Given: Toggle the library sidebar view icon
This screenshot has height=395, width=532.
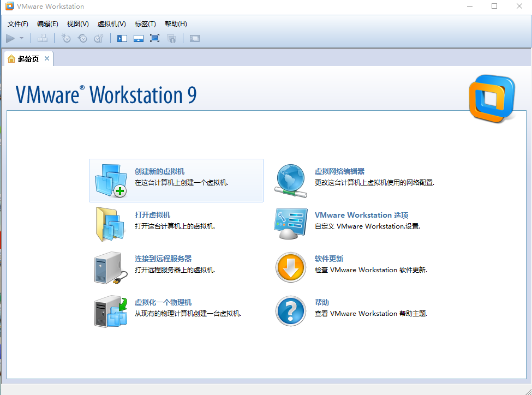Looking at the screenshot, I should pos(122,38).
